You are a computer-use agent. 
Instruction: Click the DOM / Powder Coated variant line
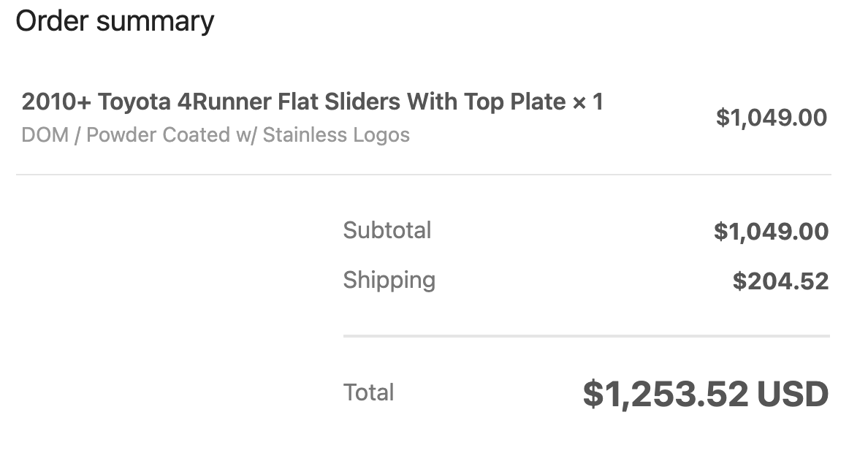(216, 134)
